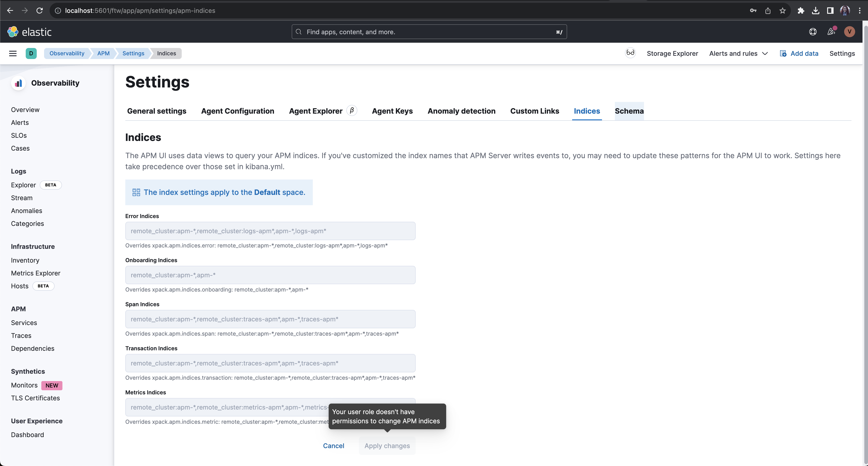The height and width of the screenshot is (466, 868).
Task: Open the Custom Links tab
Action: click(x=535, y=111)
